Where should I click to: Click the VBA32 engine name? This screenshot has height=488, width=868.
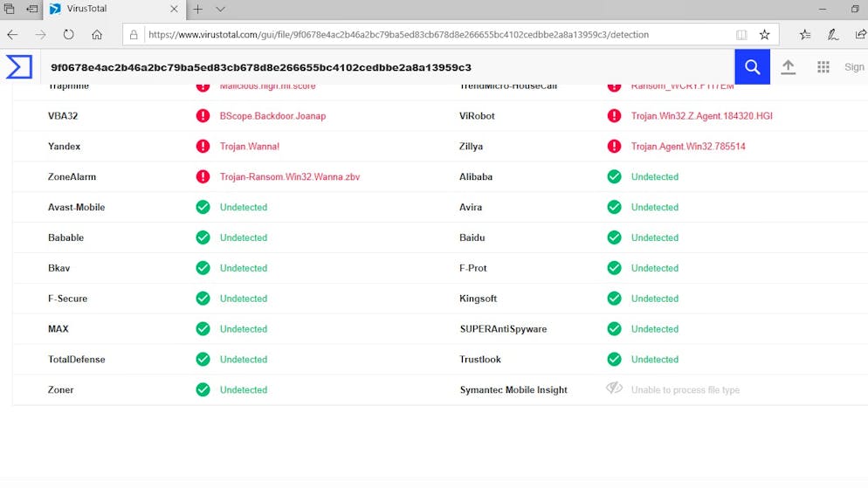[63, 115]
